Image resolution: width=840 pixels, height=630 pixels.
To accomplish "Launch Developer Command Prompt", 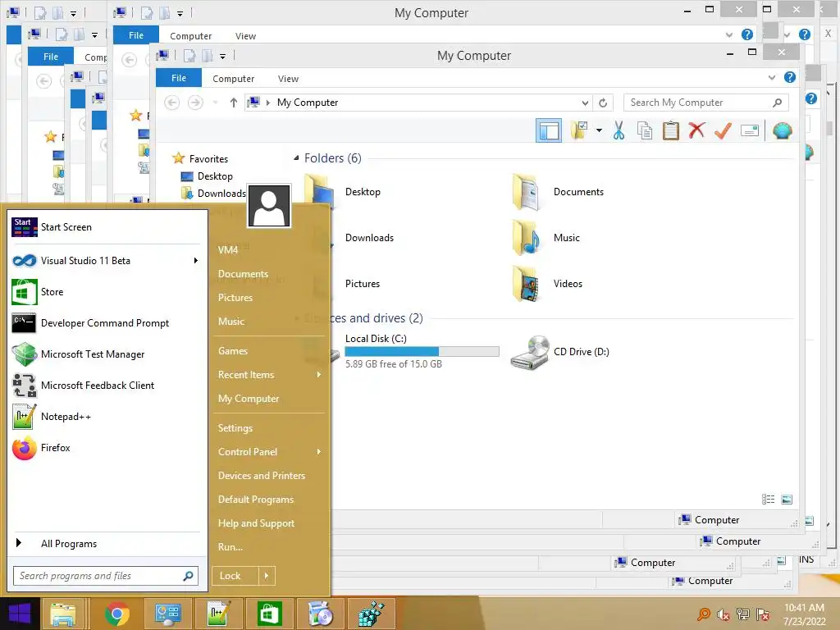I will (x=106, y=323).
